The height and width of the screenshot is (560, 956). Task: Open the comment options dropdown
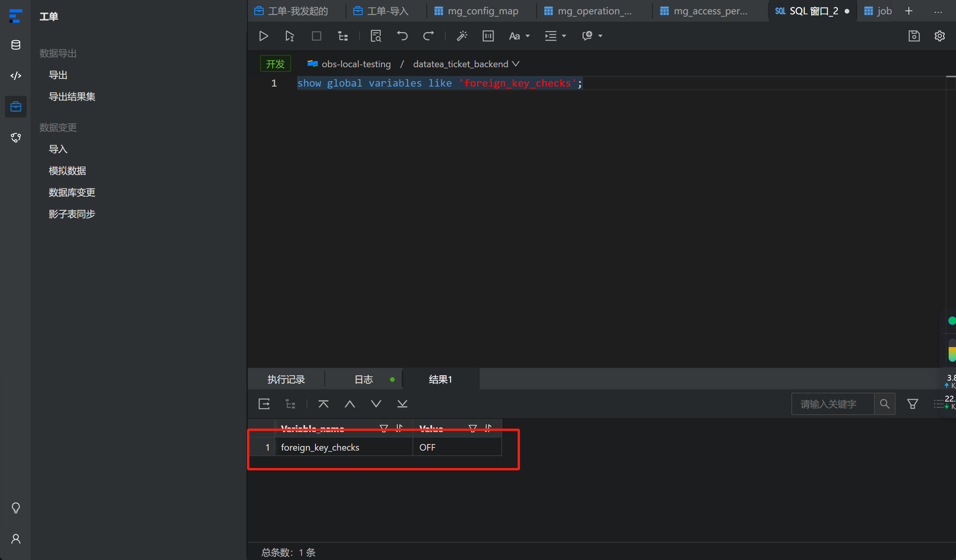tap(592, 36)
